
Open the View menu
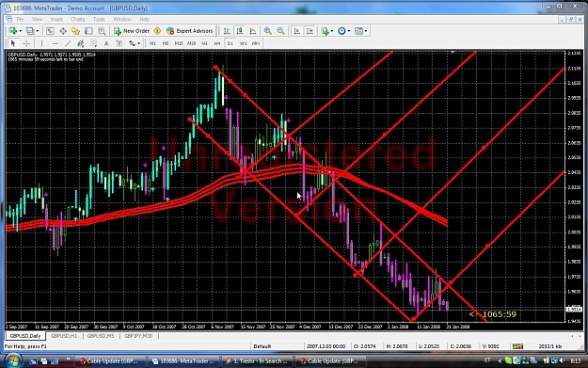tap(37, 19)
